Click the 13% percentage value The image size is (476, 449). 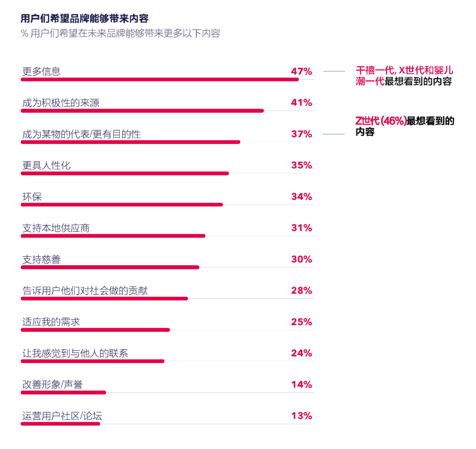click(x=301, y=416)
